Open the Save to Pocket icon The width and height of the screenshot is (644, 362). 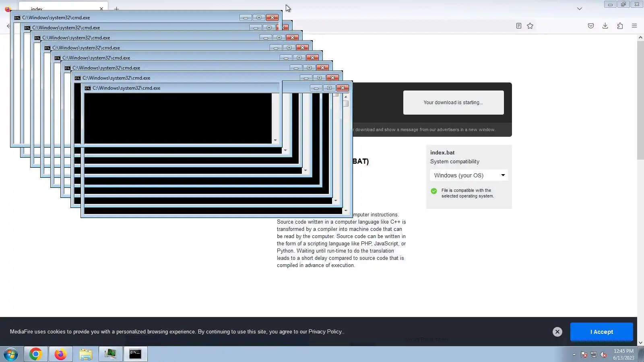click(x=591, y=26)
